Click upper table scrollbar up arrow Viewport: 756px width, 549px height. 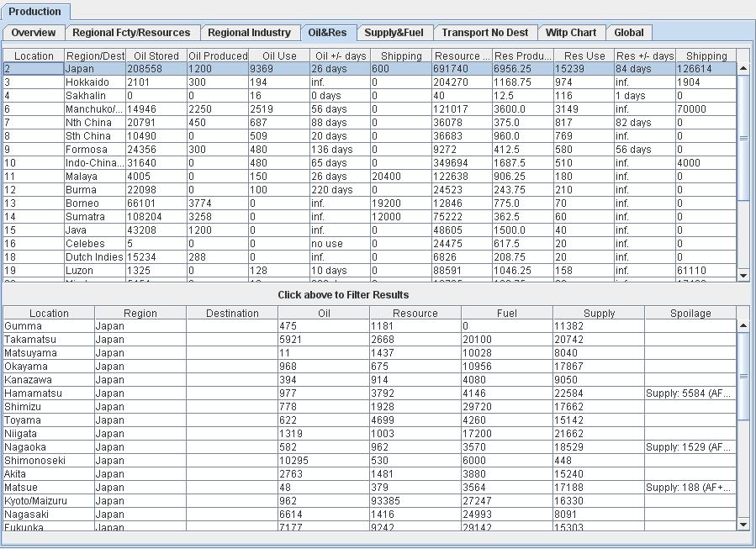click(x=743, y=68)
